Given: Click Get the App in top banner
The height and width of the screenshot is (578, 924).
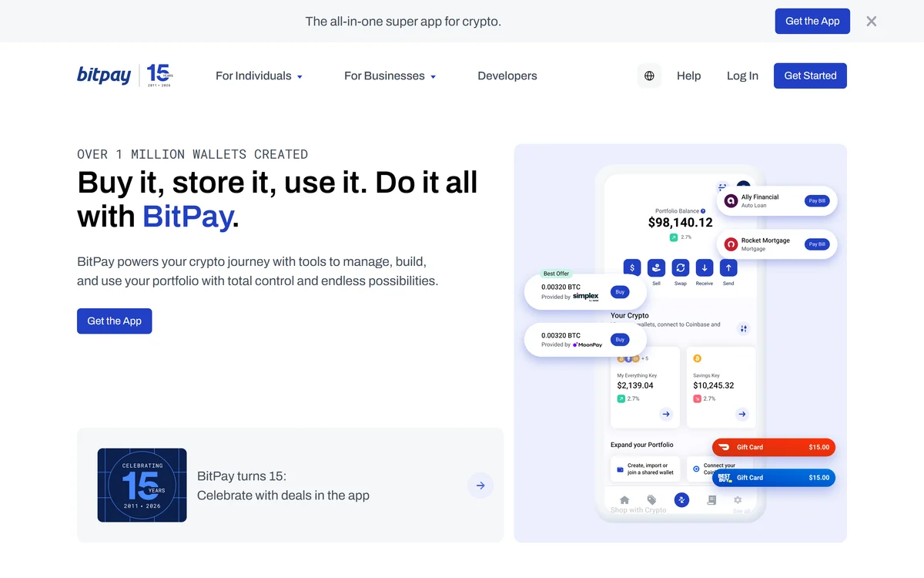Looking at the screenshot, I should [812, 22].
